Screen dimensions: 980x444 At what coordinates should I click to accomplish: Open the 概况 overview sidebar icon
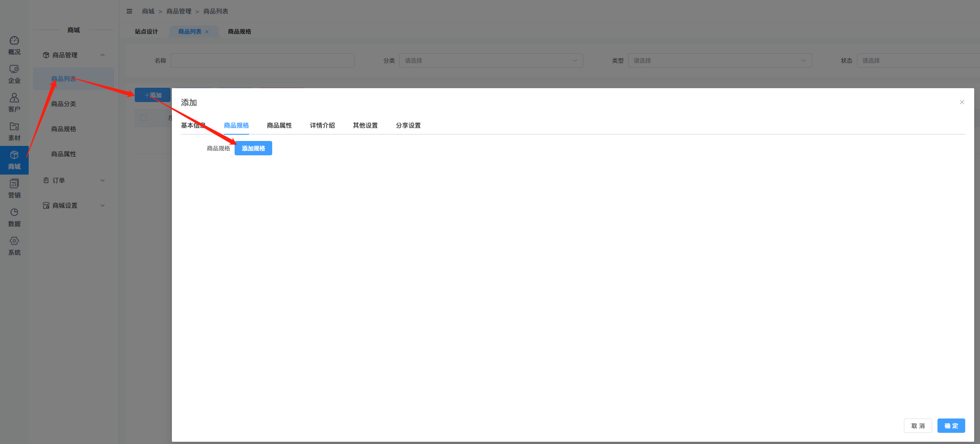(x=14, y=45)
